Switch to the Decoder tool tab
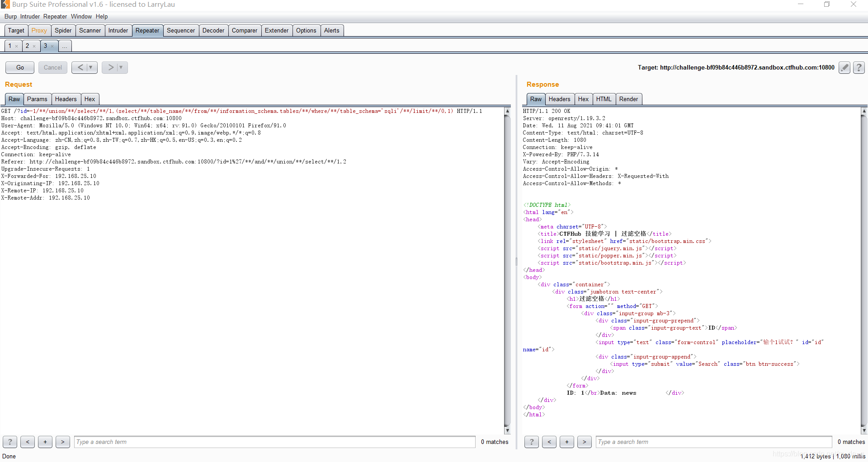 click(x=213, y=31)
